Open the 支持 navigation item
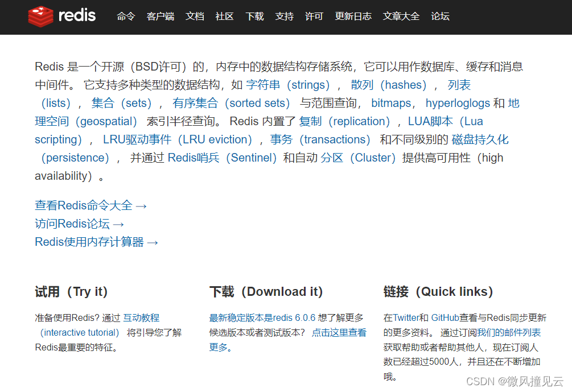 tap(285, 16)
